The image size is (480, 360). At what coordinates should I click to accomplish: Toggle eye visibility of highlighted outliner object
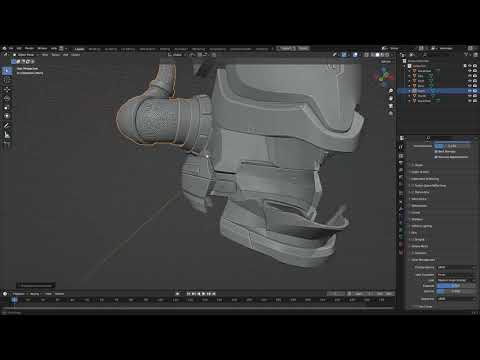[470, 91]
